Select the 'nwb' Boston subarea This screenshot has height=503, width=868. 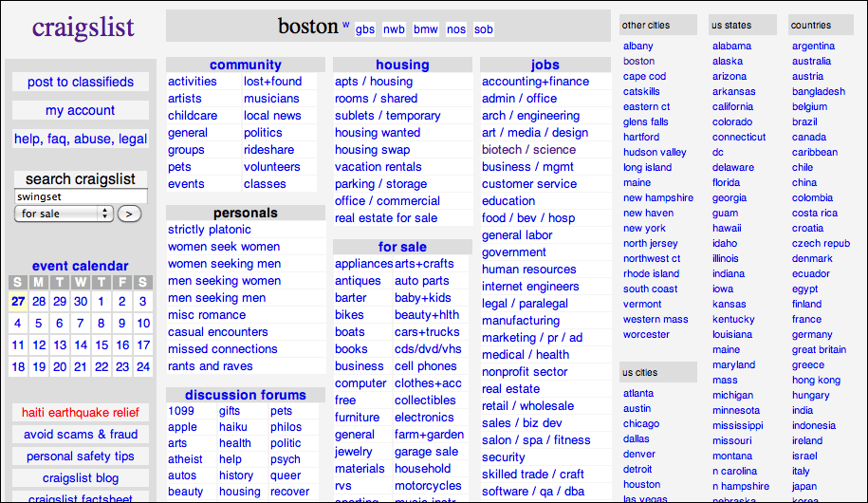(x=394, y=29)
